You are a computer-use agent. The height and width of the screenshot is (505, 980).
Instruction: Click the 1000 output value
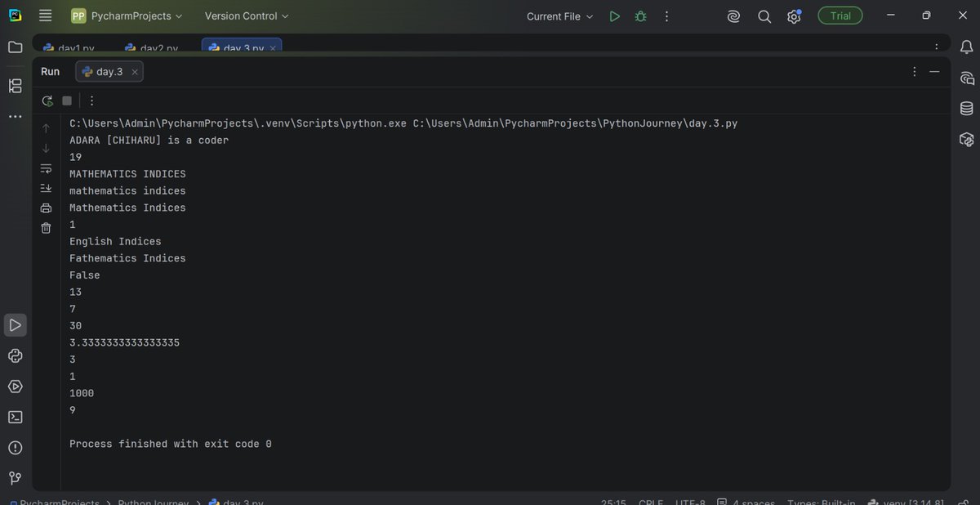pos(82,393)
